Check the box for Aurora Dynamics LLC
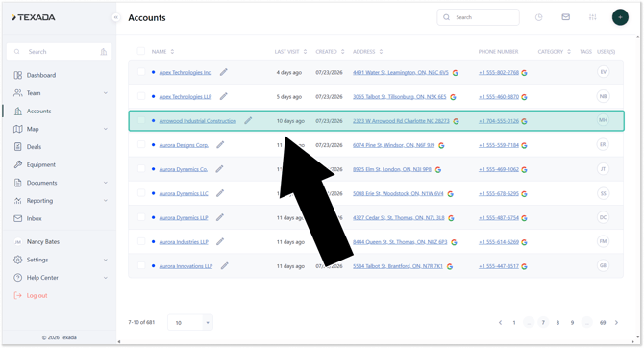Image resolution: width=644 pixels, height=348 pixels. (141, 193)
